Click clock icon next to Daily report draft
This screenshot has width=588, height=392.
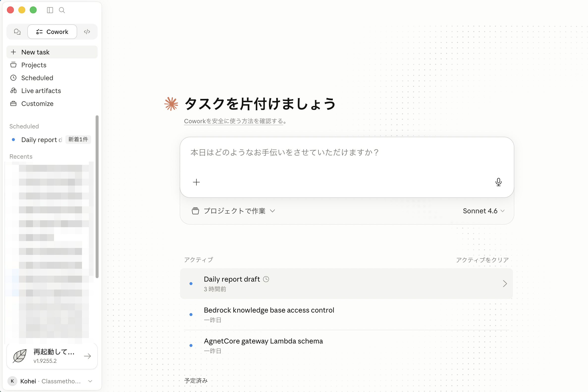click(266, 279)
